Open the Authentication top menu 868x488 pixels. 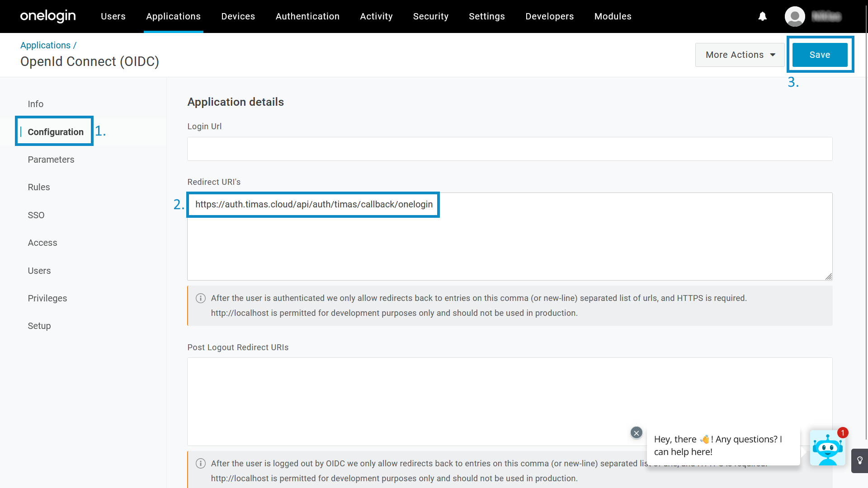tap(307, 16)
